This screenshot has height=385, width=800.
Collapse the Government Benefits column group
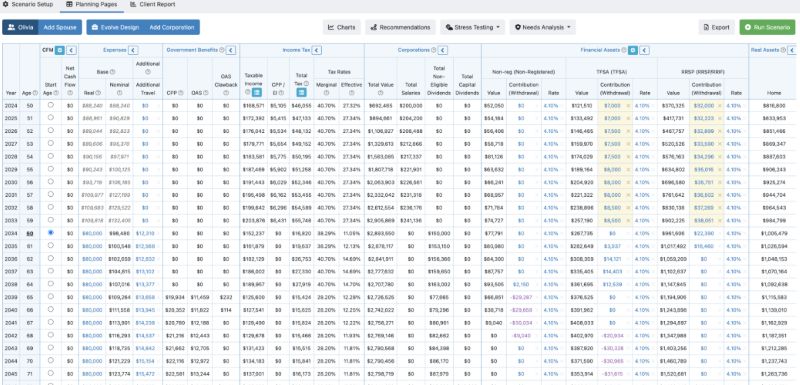click(x=231, y=50)
